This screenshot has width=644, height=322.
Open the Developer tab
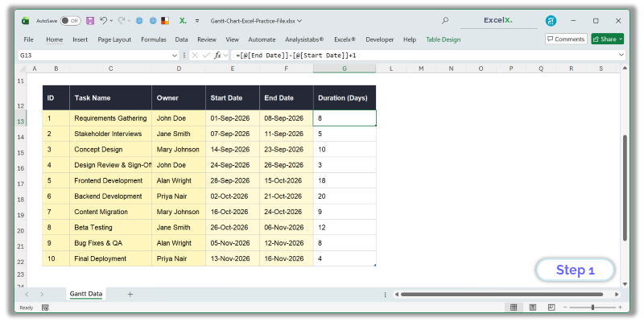pos(379,39)
